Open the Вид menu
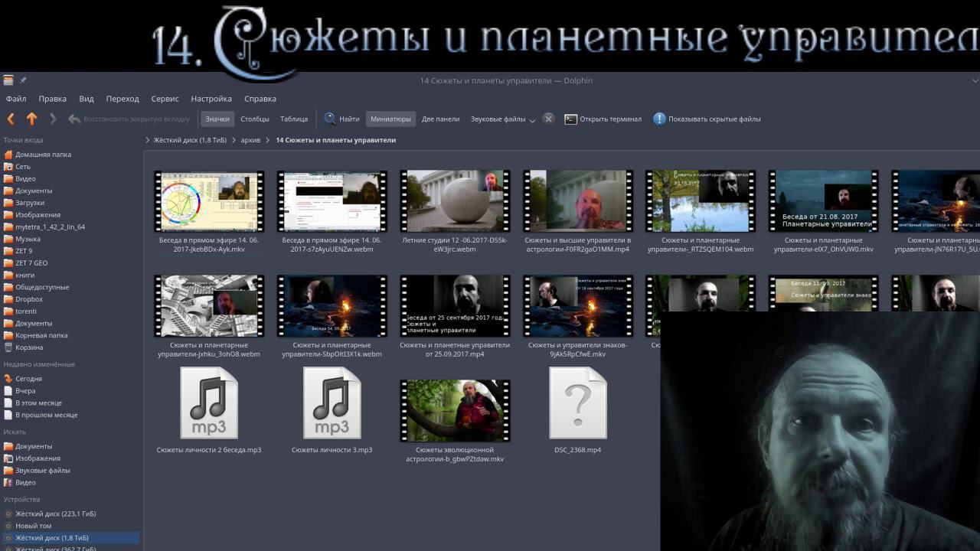The width and height of the screenshot is (980, 551). 87,99
